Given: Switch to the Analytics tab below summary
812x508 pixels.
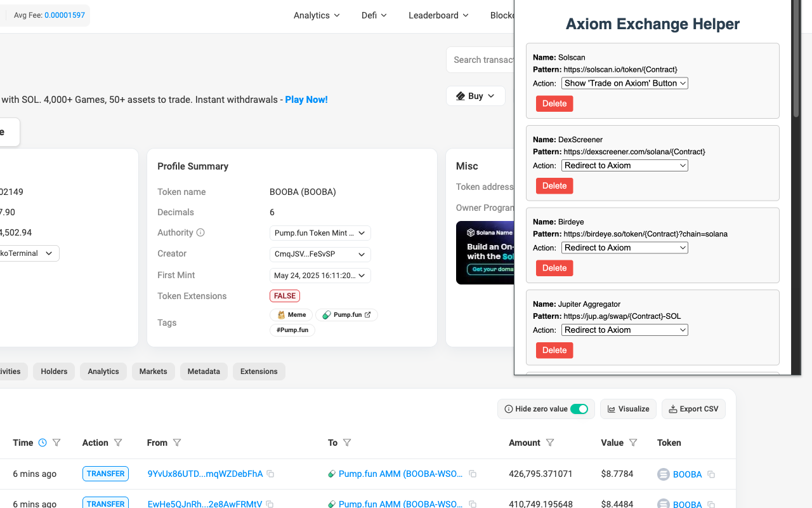Looking at the screenshot, I should [x=103, y=371].
